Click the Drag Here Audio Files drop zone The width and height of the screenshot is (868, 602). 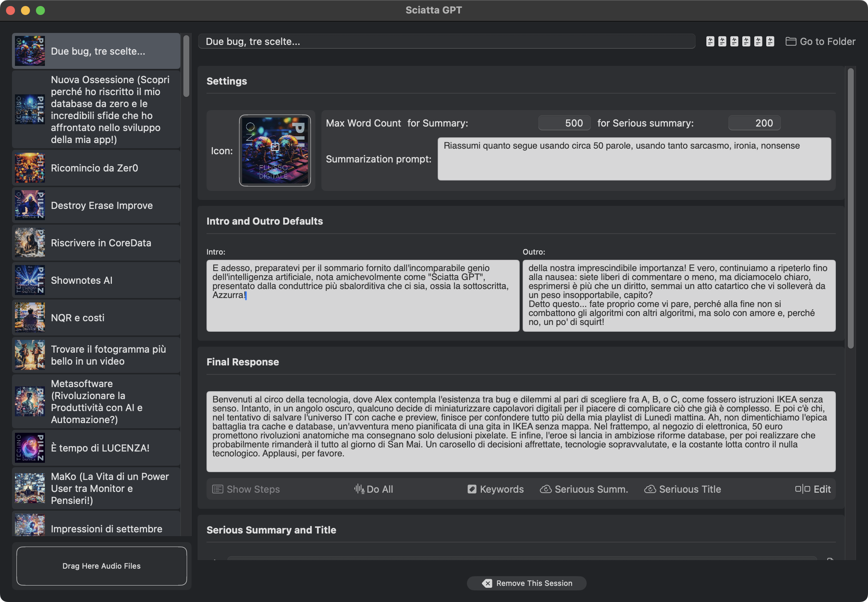pyautogui.click(x=101, y=566)
